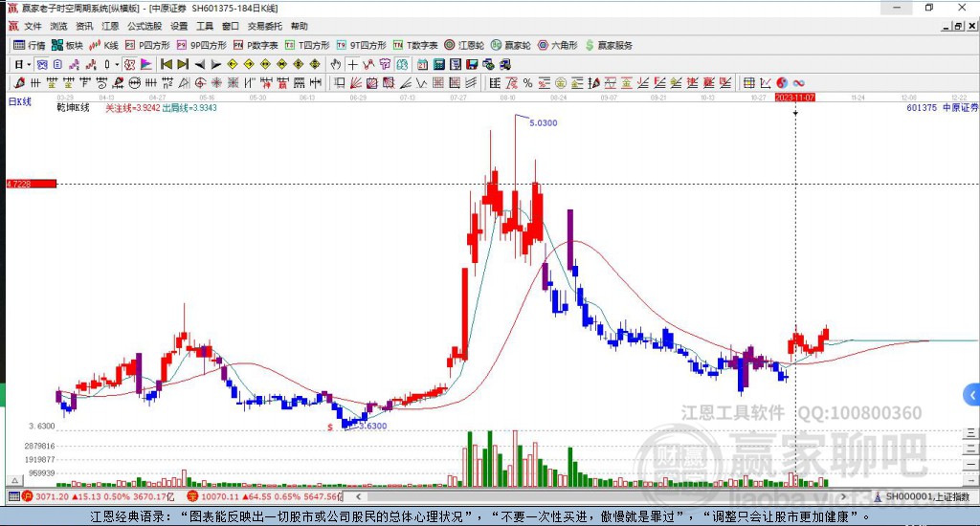Viewport: 980px width, 526px height.
Task: Open the 六角形 hexagon tool
Action: pos(558,45)
